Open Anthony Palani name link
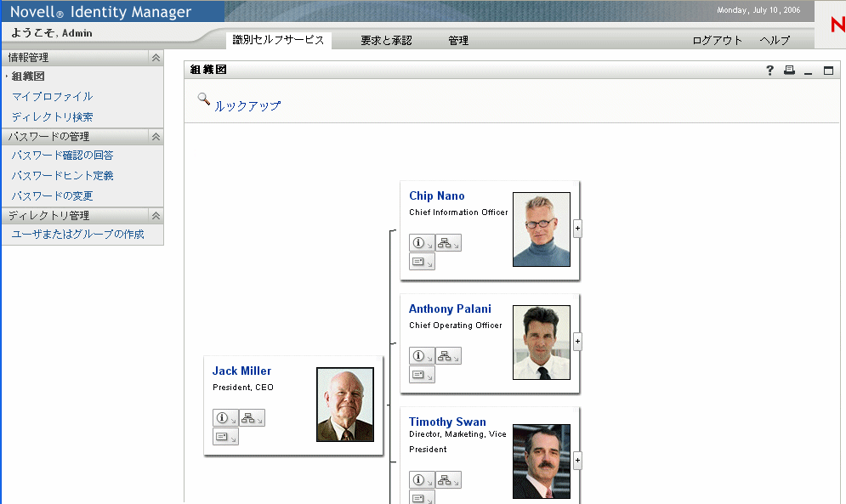 point(450,309)
